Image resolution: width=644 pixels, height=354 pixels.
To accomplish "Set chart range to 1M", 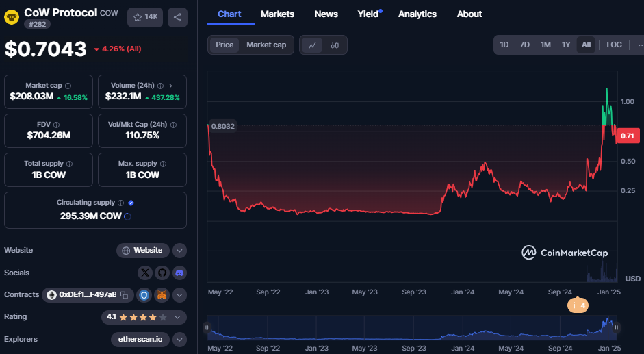I will pyautogui.click(x=545, y=45).
